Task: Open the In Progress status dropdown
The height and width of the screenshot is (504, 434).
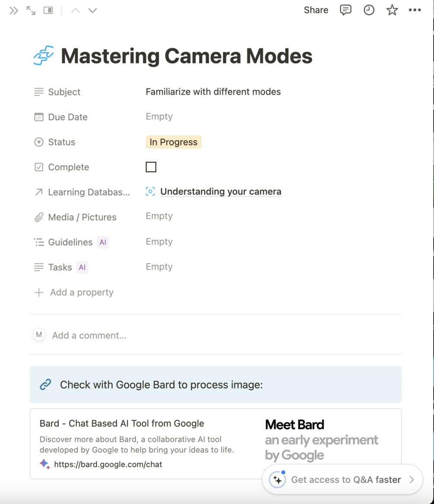Action: [174, 142]
